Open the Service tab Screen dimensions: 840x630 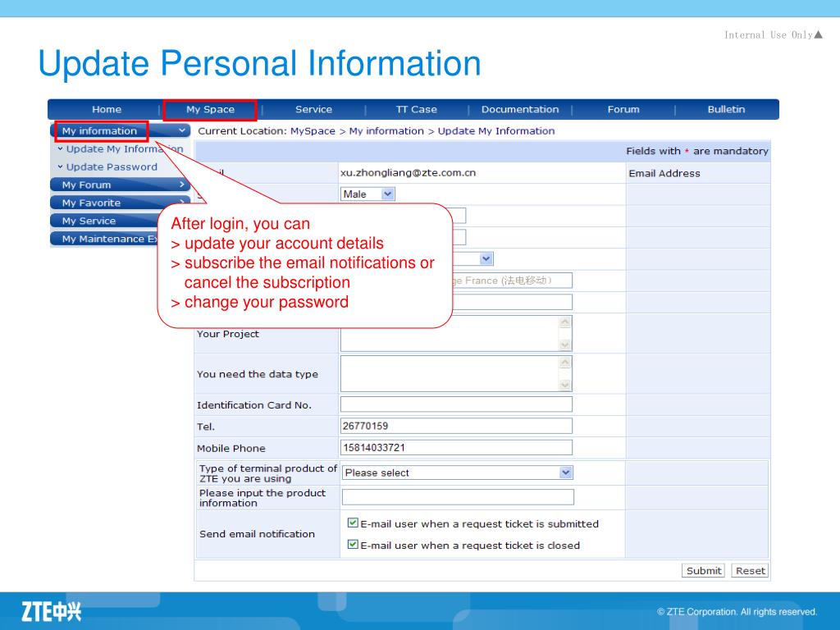[x=313, y=109]
